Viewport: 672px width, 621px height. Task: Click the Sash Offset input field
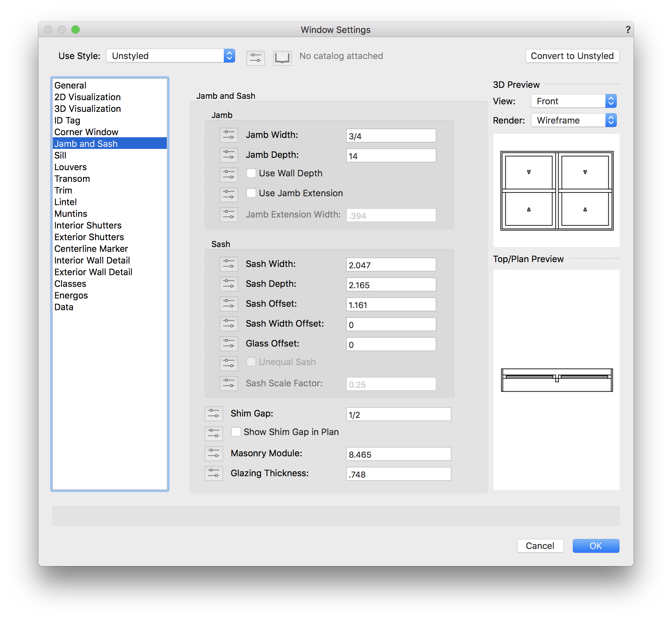pyautogui.click(x=391, y=305)
